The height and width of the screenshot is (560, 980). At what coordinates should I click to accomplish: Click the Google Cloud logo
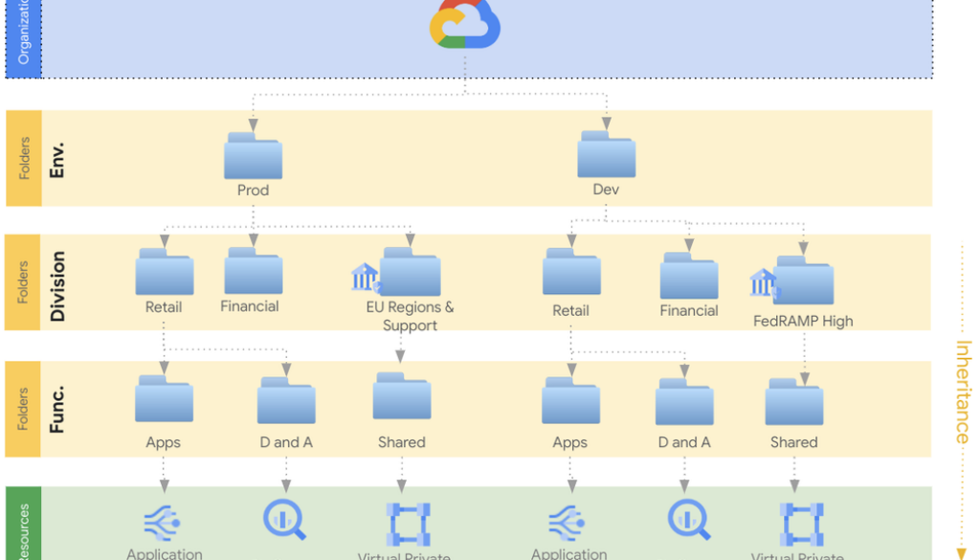(465, 23)
